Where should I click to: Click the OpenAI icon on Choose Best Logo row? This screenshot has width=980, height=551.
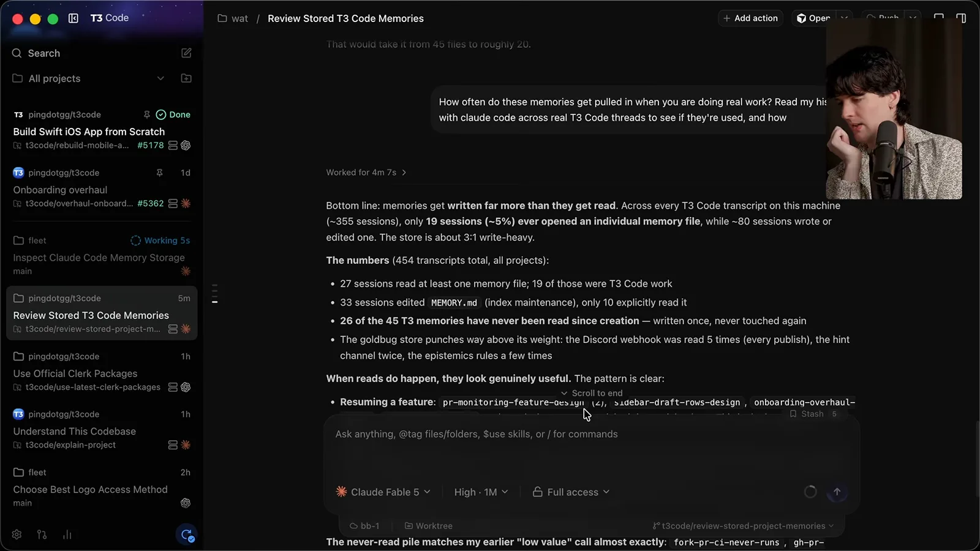click(x=186, y=503)
